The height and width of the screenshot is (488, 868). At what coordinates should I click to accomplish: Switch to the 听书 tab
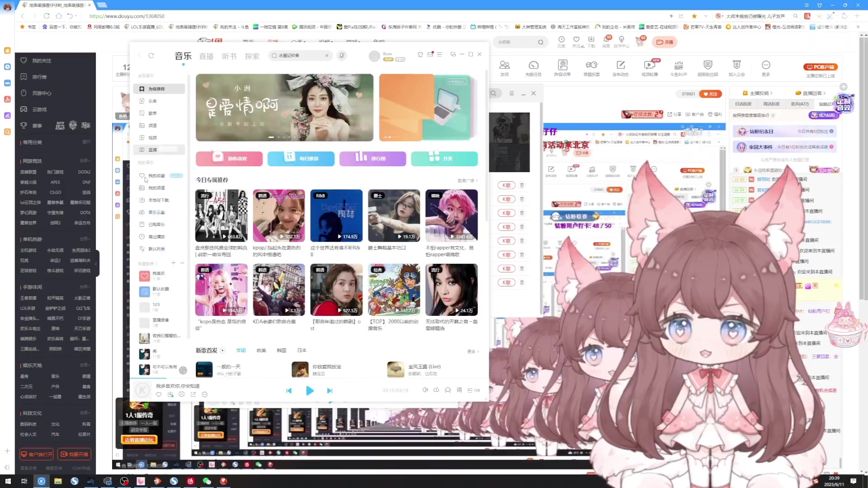[x=229, y=56]
